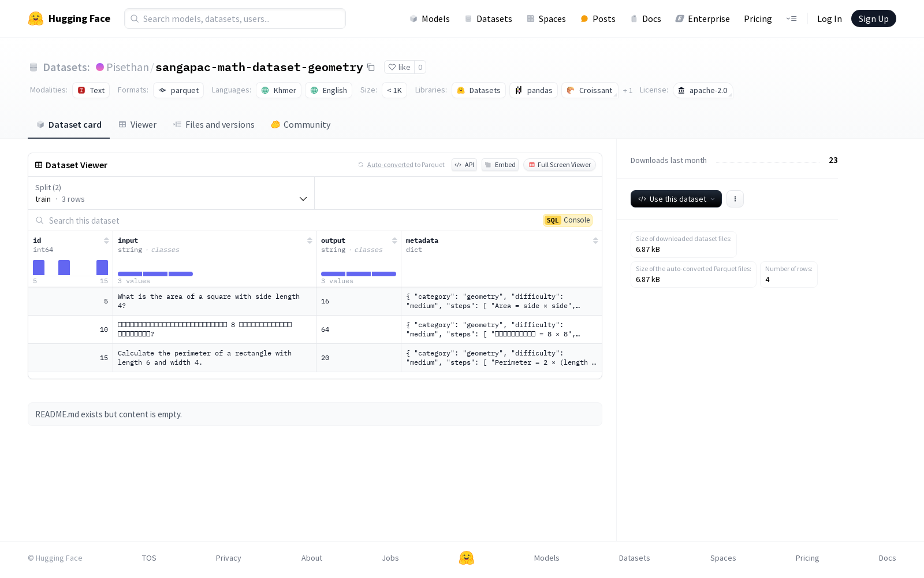The width and height of the screenshot is (924, 578).
Task: Open the additional navigation menu icon
Action: [x=791, y=18]
